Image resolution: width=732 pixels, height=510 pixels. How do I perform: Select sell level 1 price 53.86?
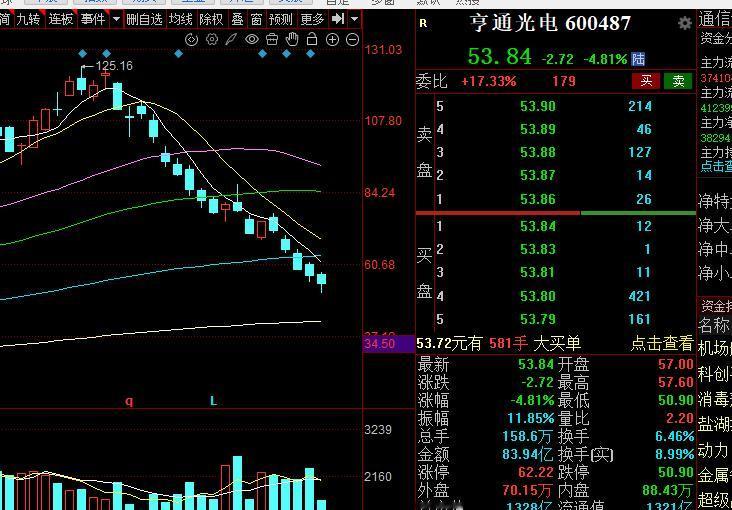(x=538, y=199)
